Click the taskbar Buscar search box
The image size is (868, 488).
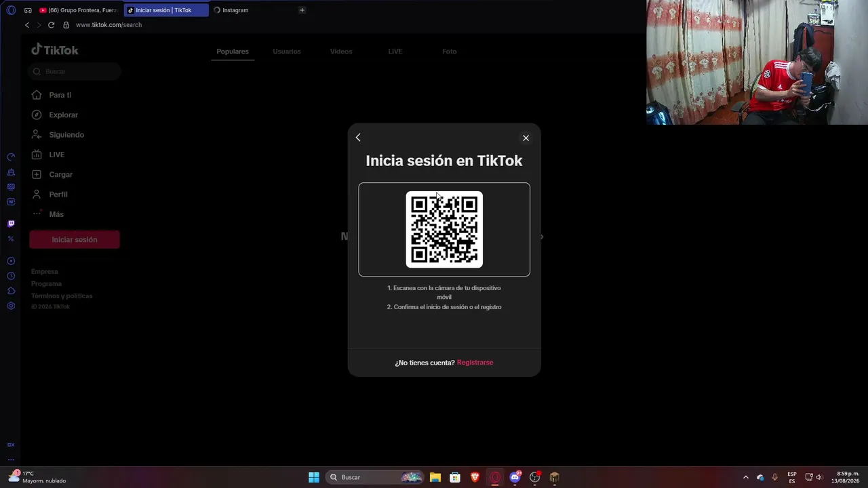point(375,477)
